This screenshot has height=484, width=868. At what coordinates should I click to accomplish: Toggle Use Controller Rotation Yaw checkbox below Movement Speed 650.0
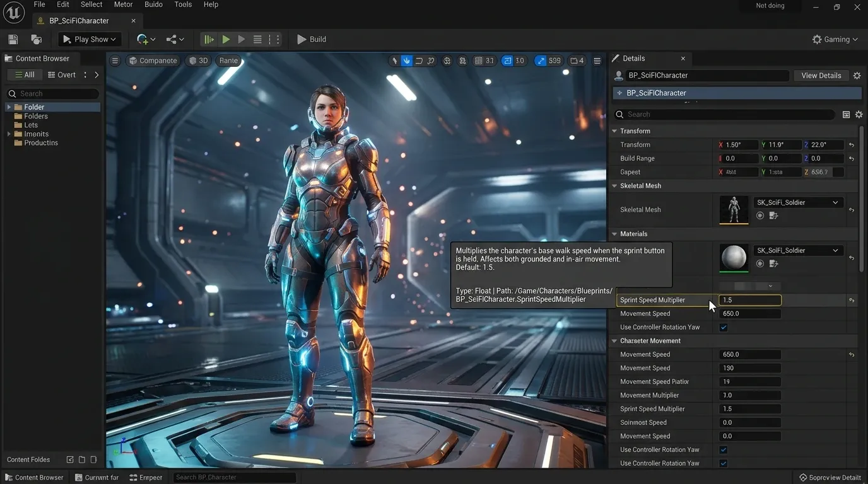pyautogui.click(x=724, y=327)
